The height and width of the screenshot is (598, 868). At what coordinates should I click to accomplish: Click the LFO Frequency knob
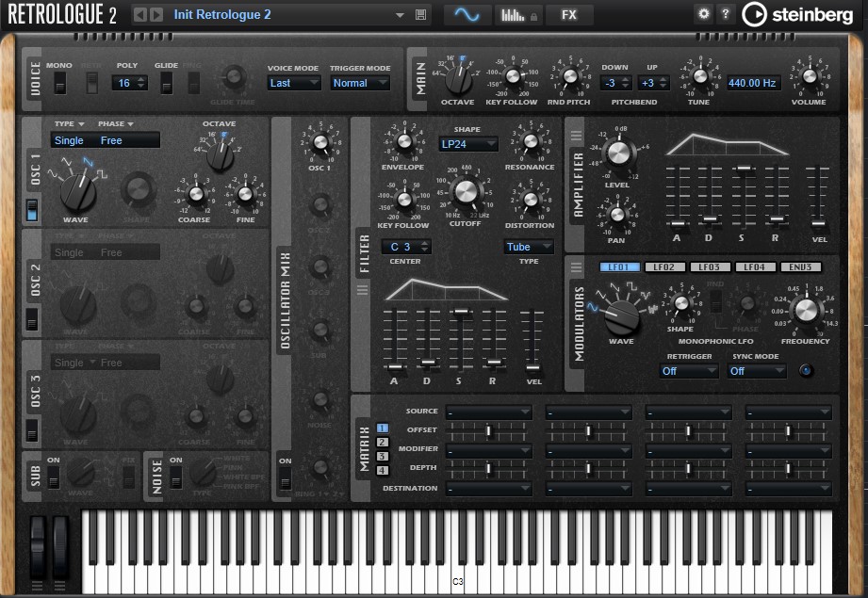[806, 311]
